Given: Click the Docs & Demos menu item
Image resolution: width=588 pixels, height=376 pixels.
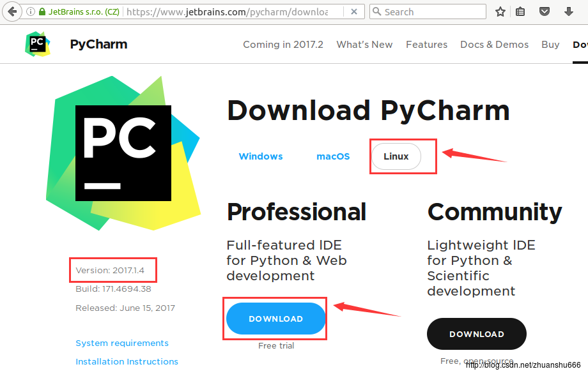Looking at the screenshot, I should (494, 44).
